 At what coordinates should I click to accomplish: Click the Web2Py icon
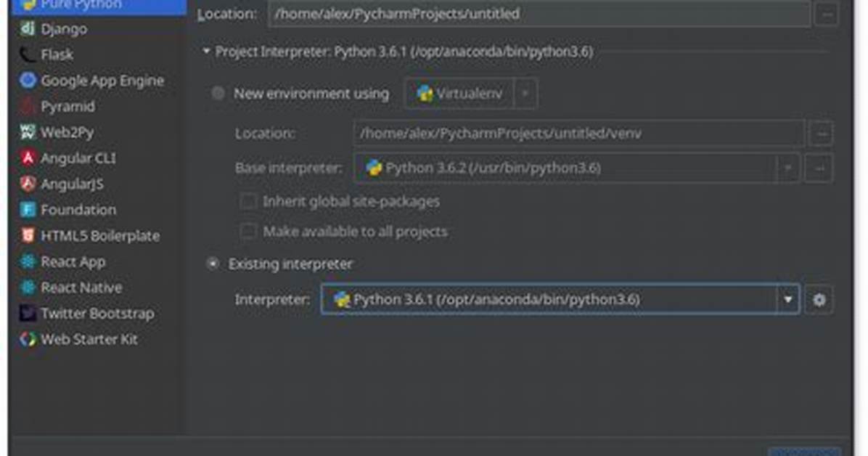coord(27,132)
